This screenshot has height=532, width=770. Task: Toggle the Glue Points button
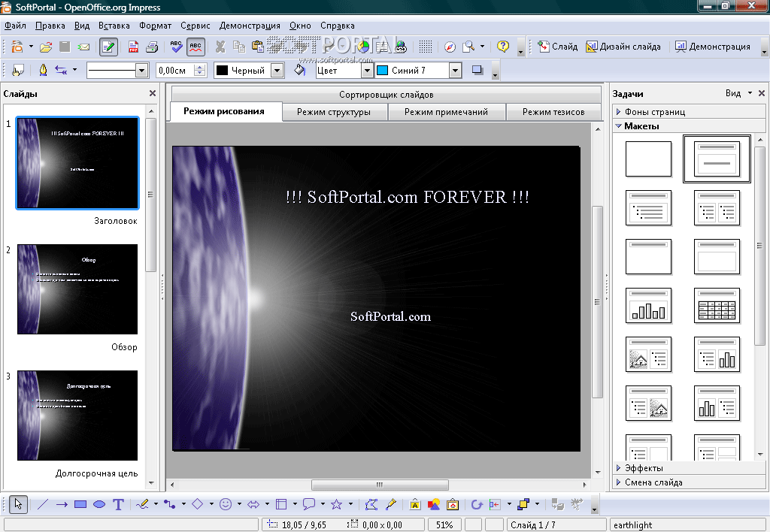pos(390,504)
